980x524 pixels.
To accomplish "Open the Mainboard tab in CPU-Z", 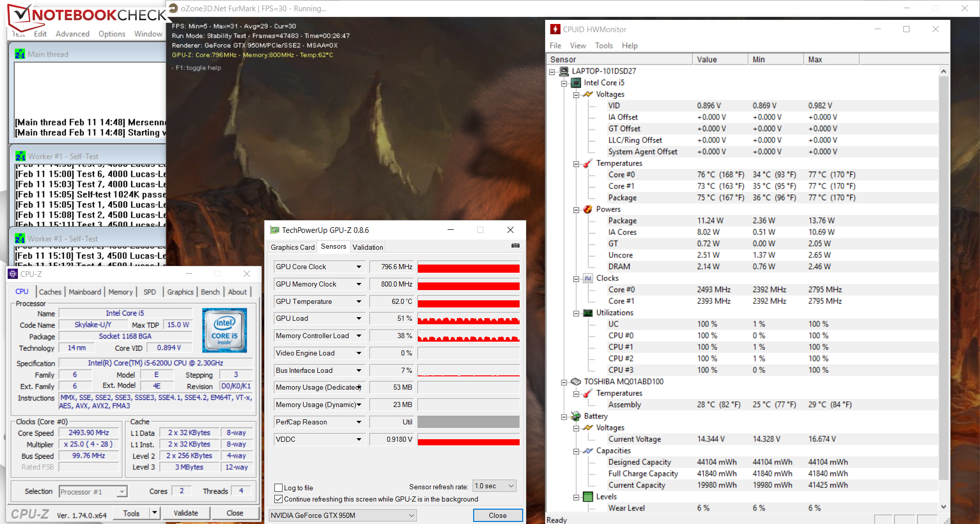I will pos(85,292).
